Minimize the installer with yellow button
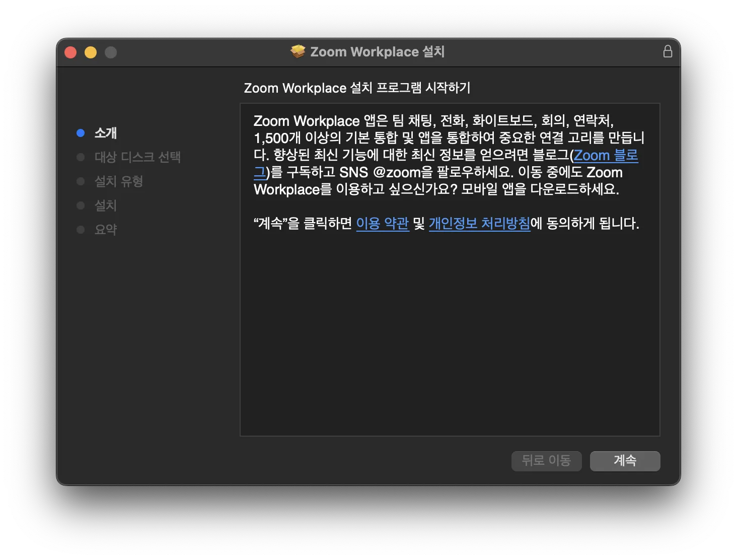Image resolution: width=737 pixels, height=560 pixels. [x=91, y=52]
